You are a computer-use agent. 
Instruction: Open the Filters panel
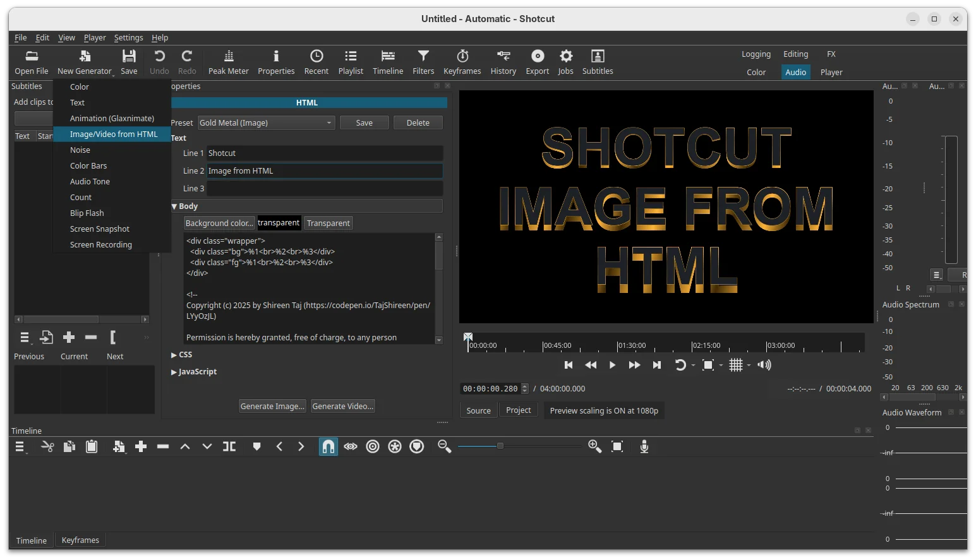[x=423, y=63]
